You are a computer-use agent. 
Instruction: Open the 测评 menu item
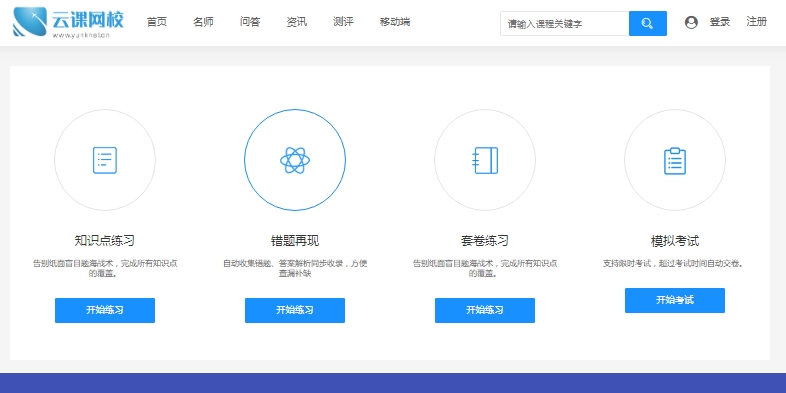[x=343, y=22]
